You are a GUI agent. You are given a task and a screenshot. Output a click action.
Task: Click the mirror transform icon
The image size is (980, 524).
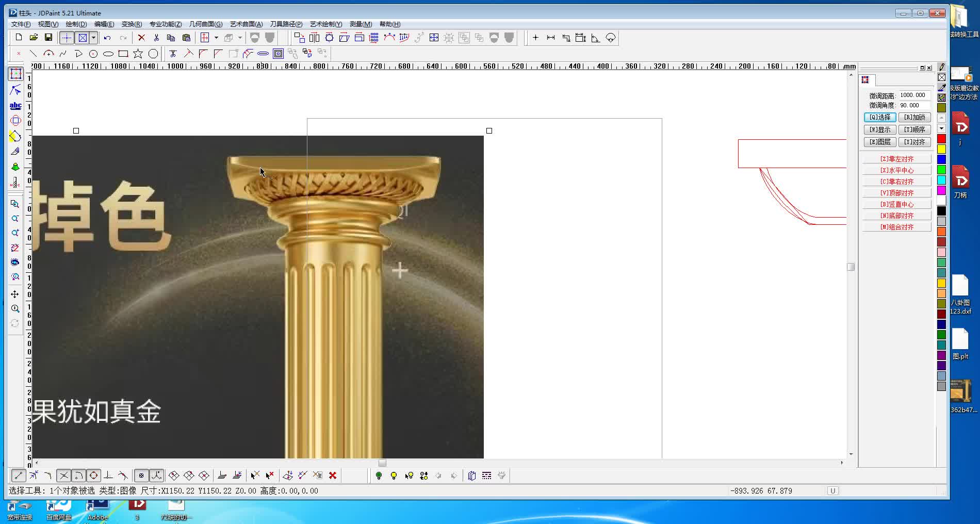click(315, 38)
